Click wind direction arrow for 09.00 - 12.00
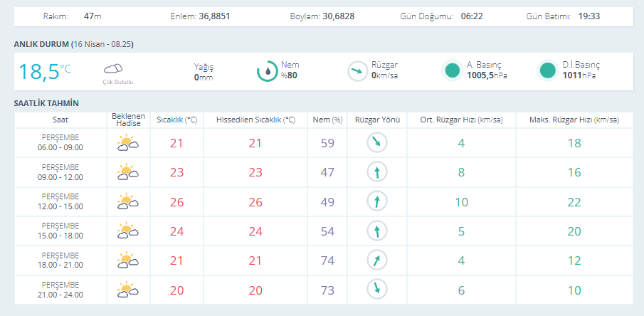644x316 pixels. tap(376, 172)
